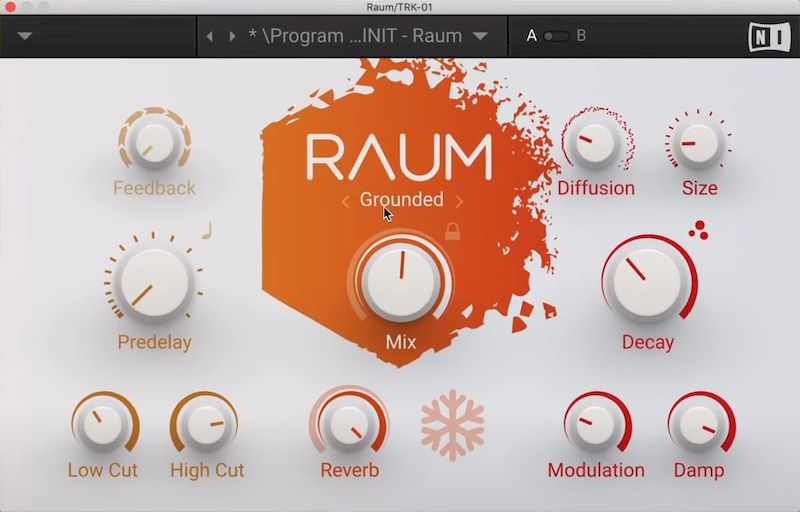Viewport: 800px width, 512px height.
Task: Go to next preset arrow
Action: coord(232,36)
